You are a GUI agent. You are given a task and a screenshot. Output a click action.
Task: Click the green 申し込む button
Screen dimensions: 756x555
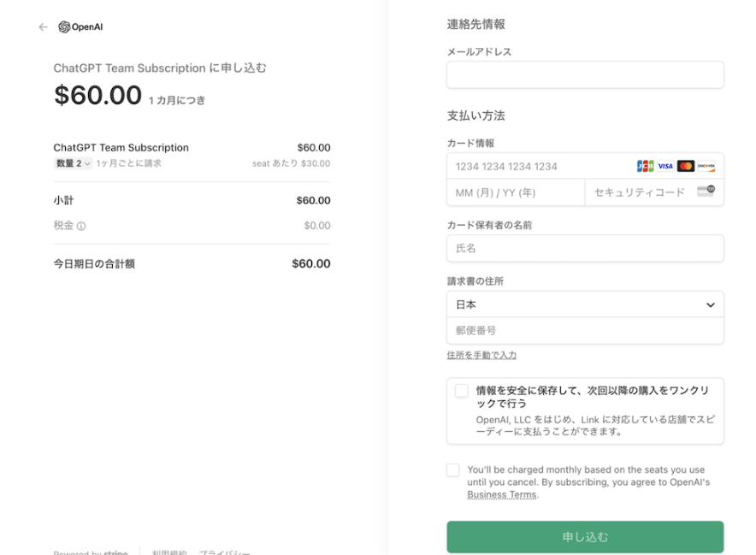(585, 537)
